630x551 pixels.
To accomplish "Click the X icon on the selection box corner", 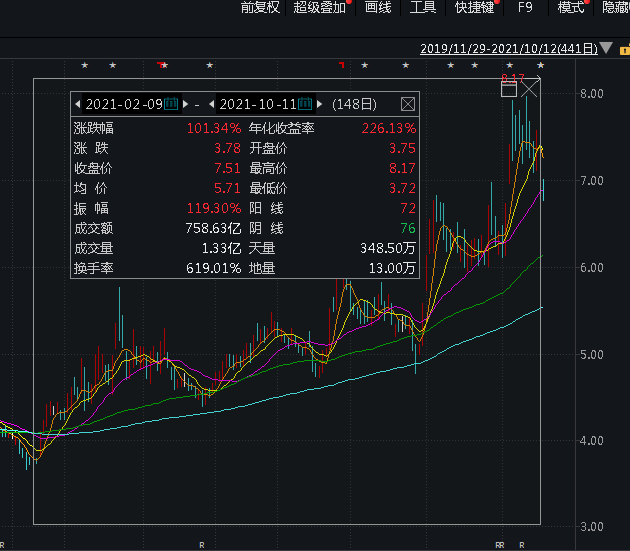I will coord(529,89).
